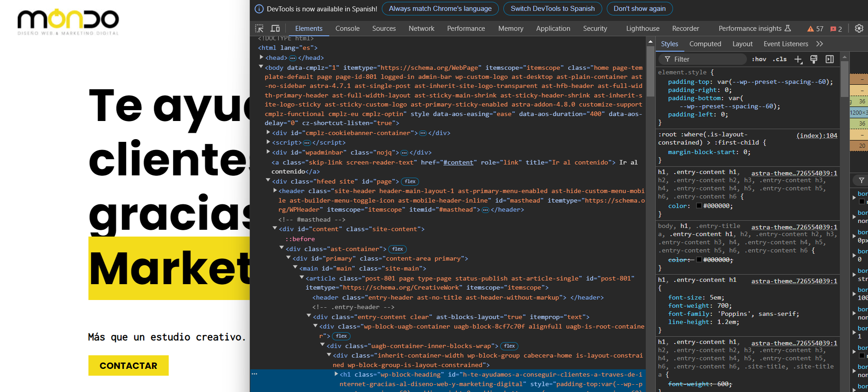Click the Styles pane scrollbar thumb

click(x=844, y=78)
